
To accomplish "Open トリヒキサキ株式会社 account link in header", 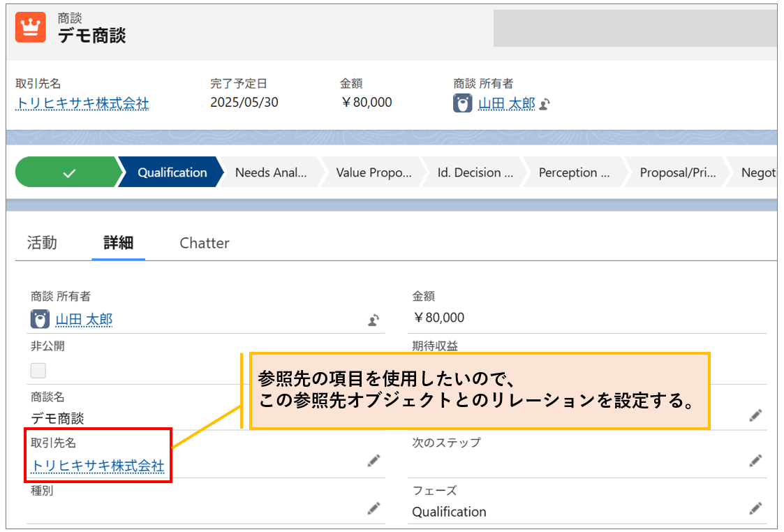I will (x=82, y=101).
